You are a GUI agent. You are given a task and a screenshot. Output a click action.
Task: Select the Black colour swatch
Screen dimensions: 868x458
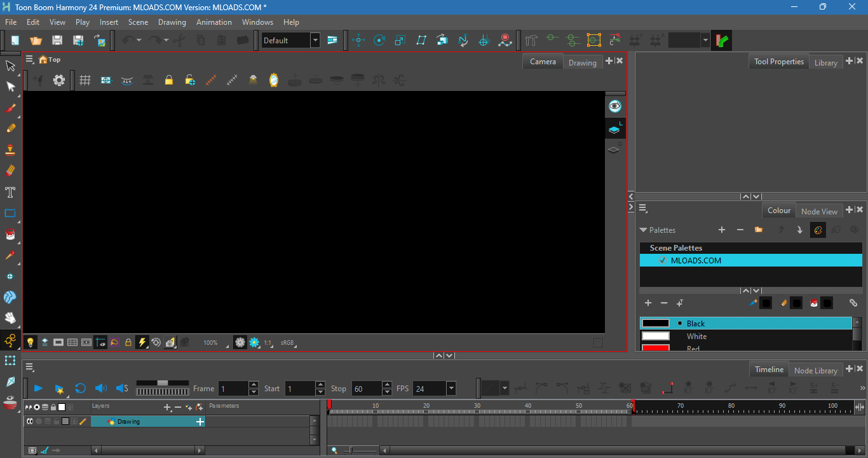(746, 323)
